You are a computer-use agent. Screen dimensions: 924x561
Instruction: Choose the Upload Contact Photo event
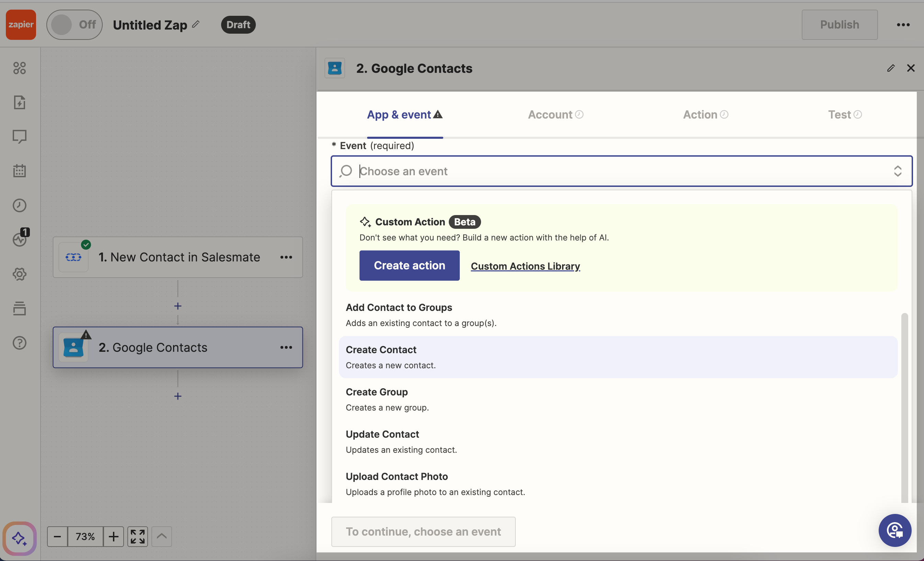(618, 484)
